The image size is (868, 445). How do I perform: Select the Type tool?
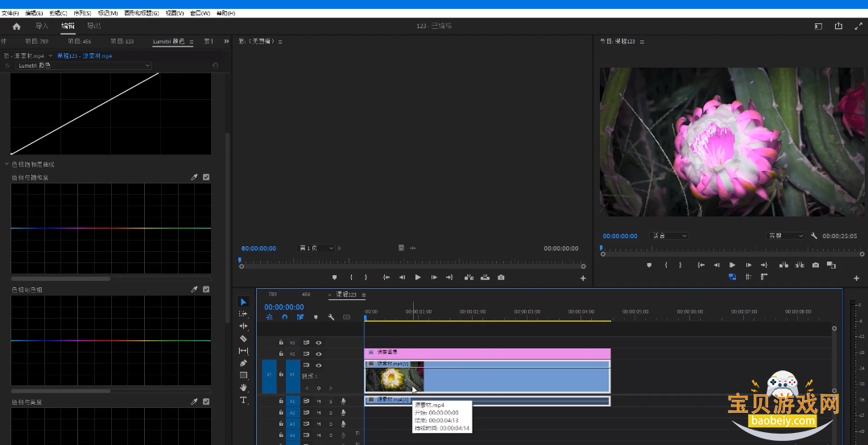243,400
